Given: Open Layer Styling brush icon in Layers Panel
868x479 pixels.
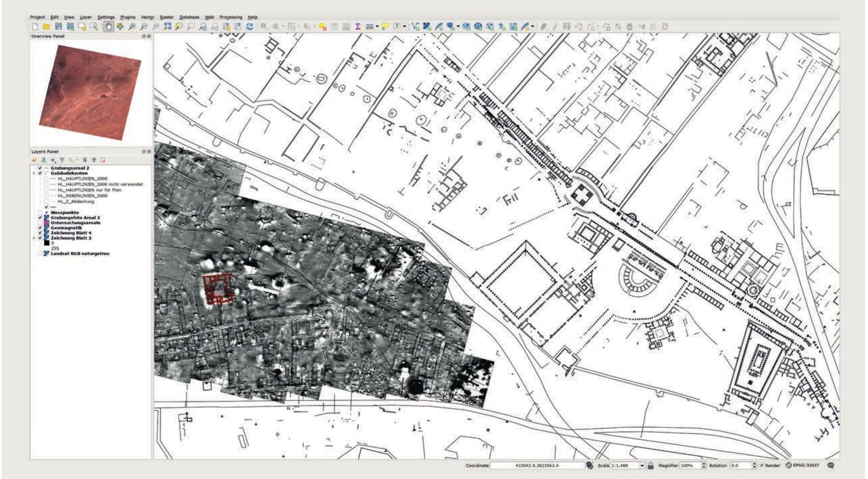Looking at the screenshot, I should [x=34, y=160].
